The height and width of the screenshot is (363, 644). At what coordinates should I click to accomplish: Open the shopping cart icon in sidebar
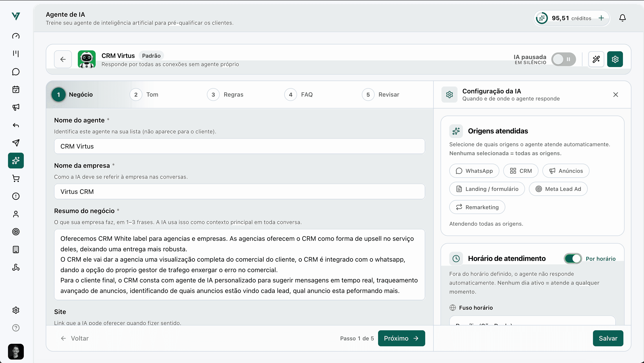16,179
